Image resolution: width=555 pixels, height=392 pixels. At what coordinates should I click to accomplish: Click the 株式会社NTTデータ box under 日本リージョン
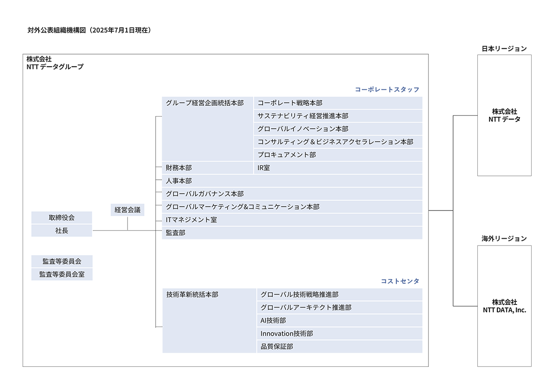(x=504, y=115)
